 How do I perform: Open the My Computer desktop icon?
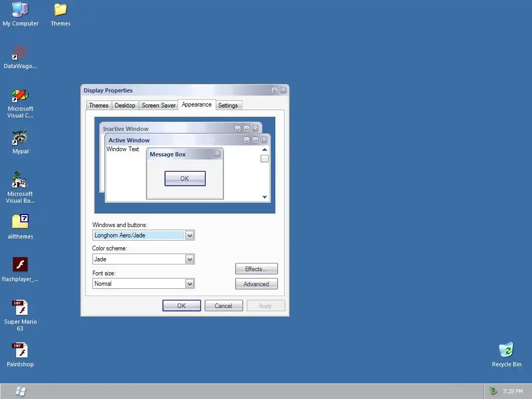tap(20, 14)
